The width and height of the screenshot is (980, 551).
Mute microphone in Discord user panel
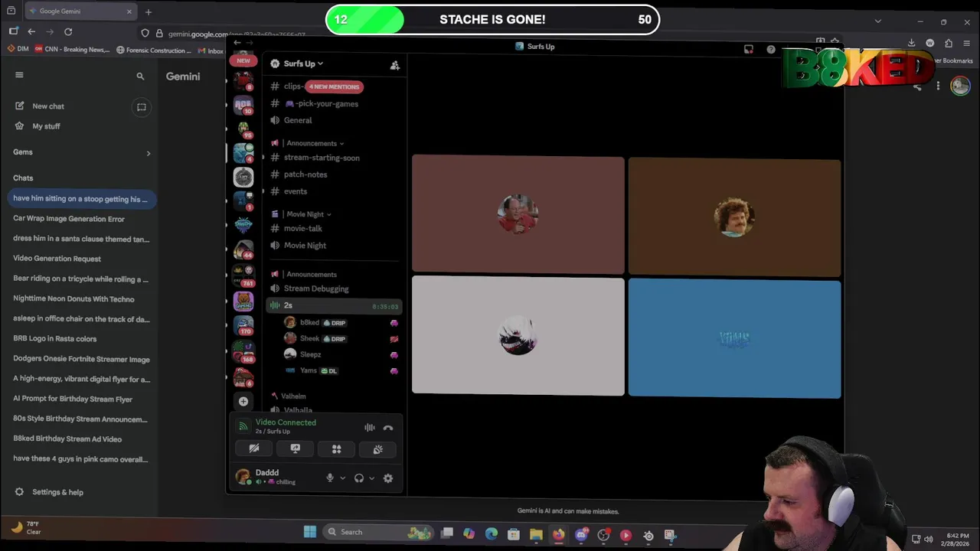330,478
